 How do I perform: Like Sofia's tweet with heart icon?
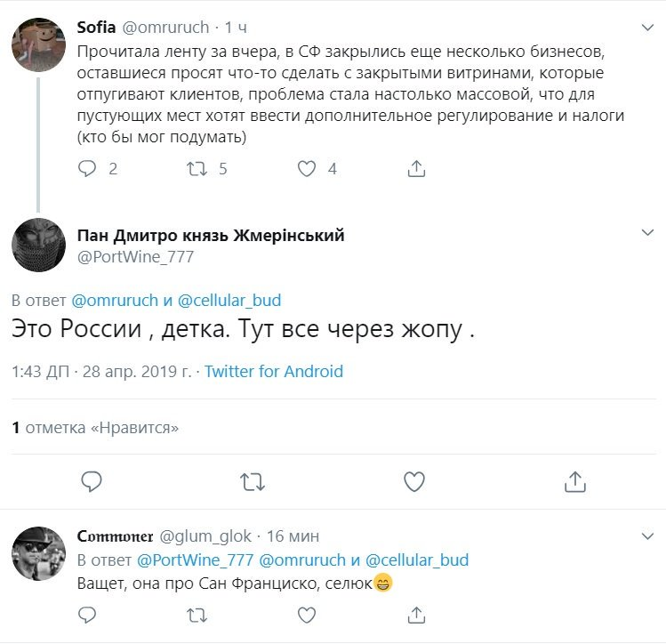coord(306,168)
